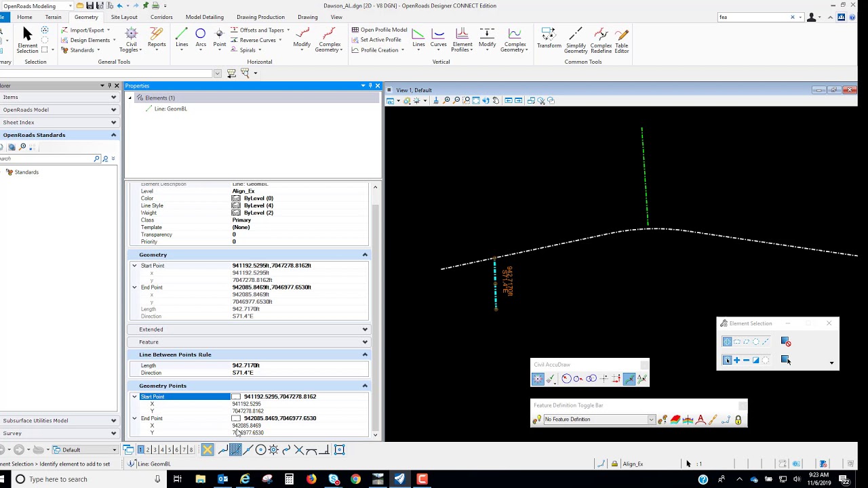The height and width of the screenshot is (488, 868).
Task: Toggle Individual selection mode in Element Selection
Action: point(727,342)
